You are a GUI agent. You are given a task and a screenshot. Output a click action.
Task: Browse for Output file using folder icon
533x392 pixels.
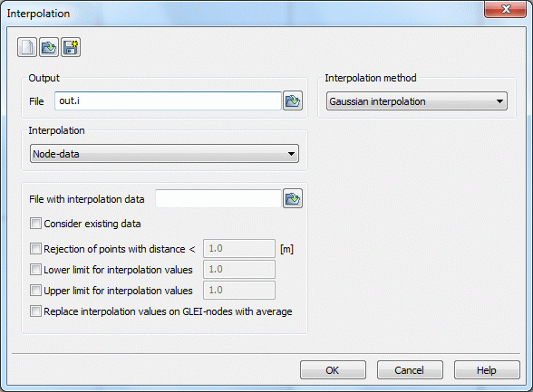pyautogui.click(x=293, y=100)
